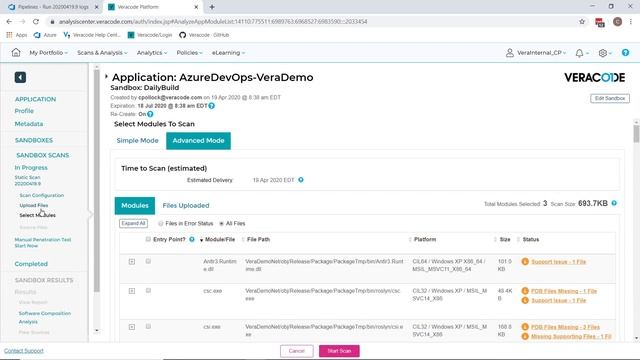640x360 pixels.
Task: Click the info icon beside Estimated Delivery
Action: (x=301, y=180)
